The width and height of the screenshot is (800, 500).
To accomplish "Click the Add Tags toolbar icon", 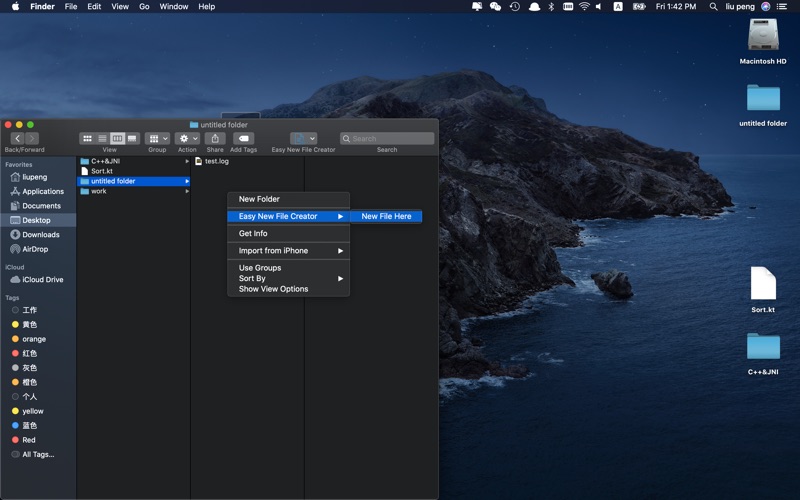I will coord(243,138).
